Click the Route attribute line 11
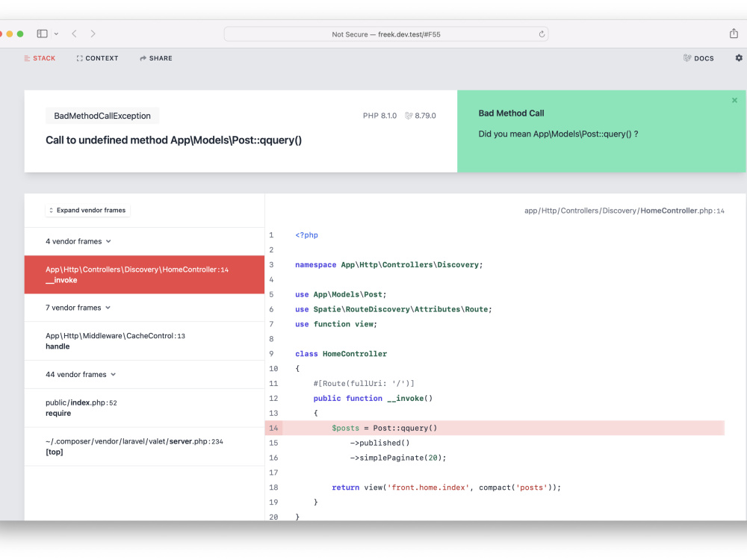The image size is (747, 560). (x=364, y=383)
